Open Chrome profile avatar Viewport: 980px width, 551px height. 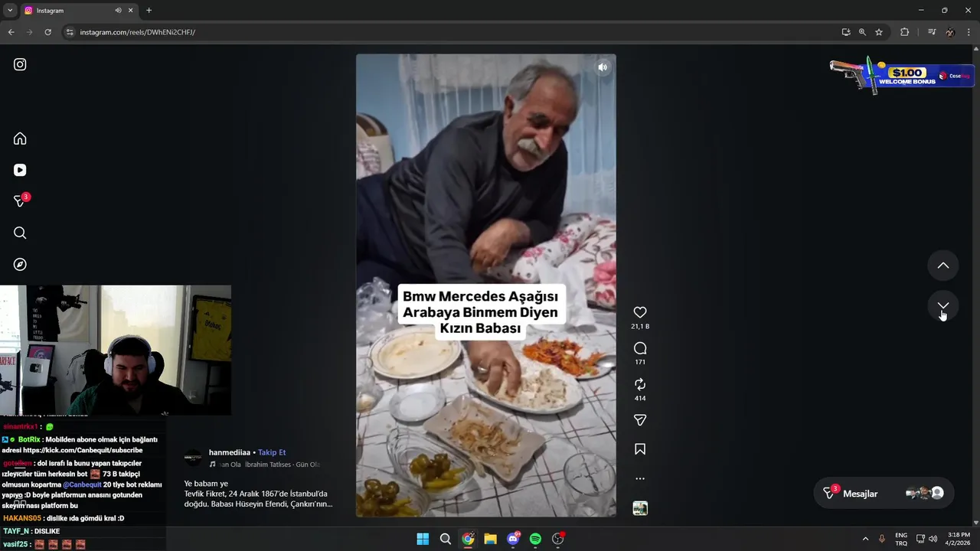(950, 32)
